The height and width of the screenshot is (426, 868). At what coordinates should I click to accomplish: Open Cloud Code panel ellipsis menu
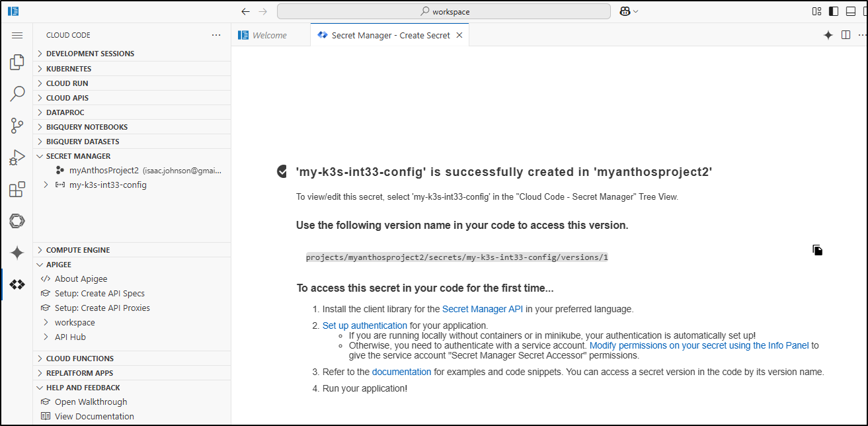[x=216, y=35]
